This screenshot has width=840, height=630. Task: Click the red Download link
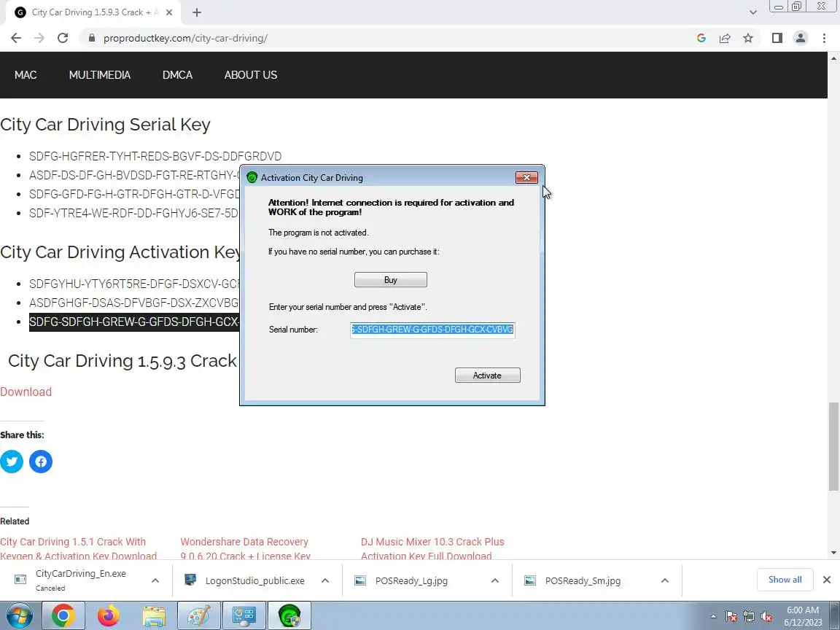pos(26,392)
